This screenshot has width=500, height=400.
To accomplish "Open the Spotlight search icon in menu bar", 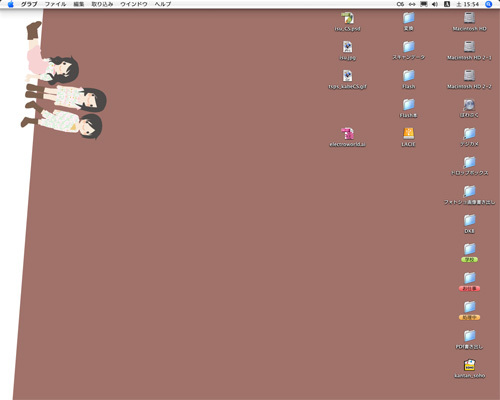I will [489, 4].
